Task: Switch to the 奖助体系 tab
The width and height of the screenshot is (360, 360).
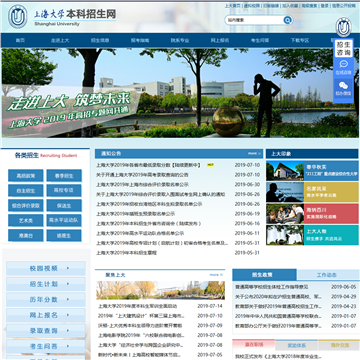Action: 297,345
